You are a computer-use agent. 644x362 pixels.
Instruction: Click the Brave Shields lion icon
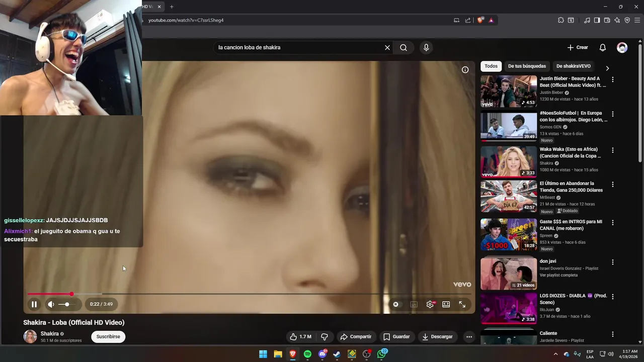point(480,20)
